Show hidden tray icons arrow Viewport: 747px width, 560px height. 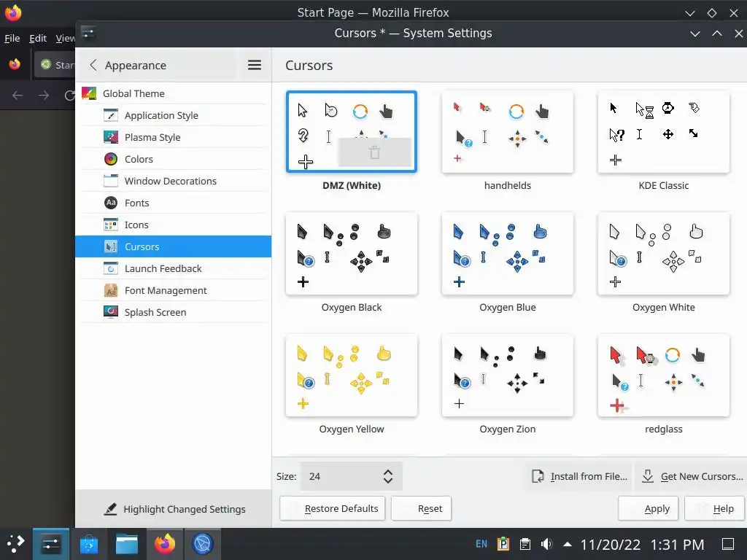coord(568,544)
